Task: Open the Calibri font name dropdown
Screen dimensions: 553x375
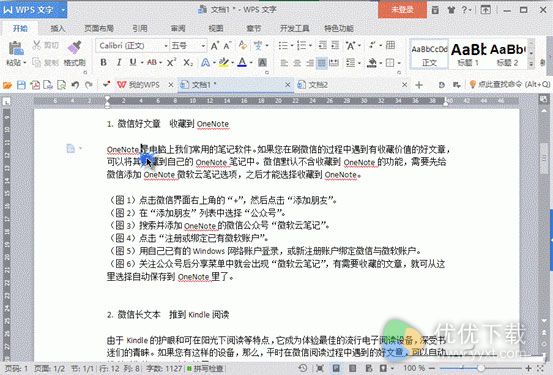Action: [x=165, y=46]
